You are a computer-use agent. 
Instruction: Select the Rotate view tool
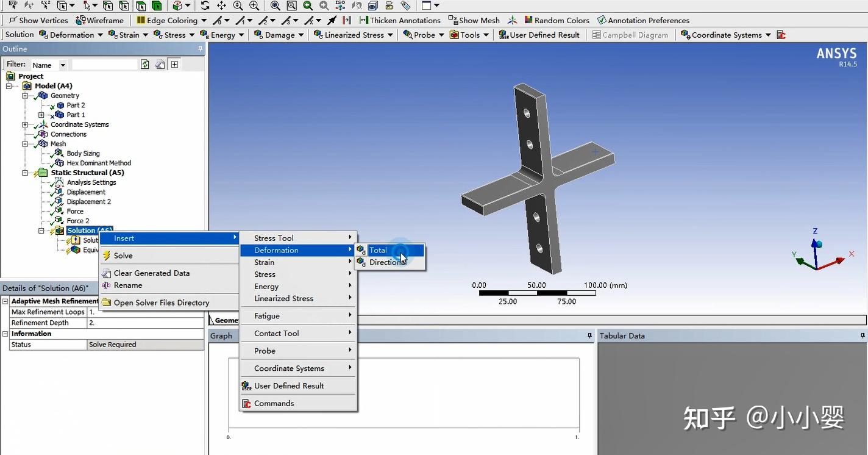click(205, 5)
